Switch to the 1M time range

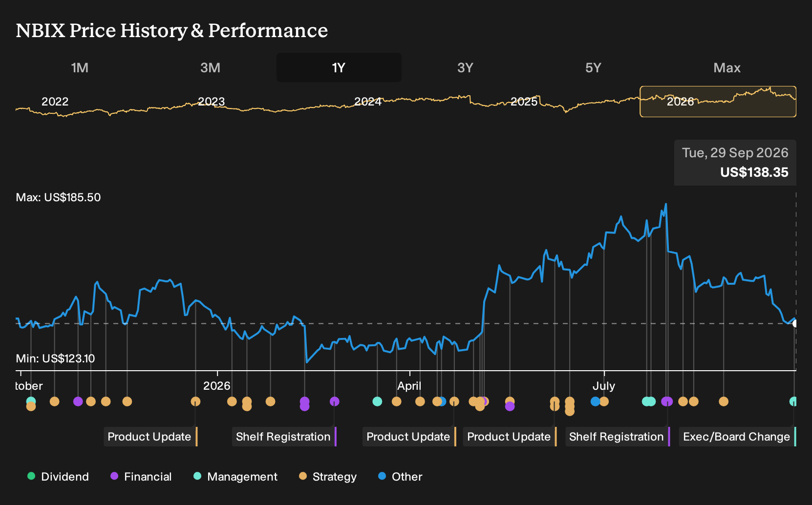click(x=80, y=67)
